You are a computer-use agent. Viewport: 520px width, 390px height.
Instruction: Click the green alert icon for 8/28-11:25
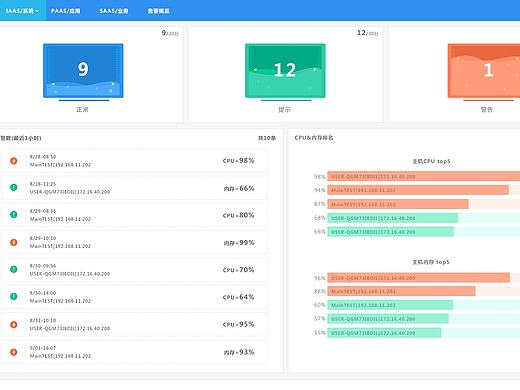(x=14, y=187)
